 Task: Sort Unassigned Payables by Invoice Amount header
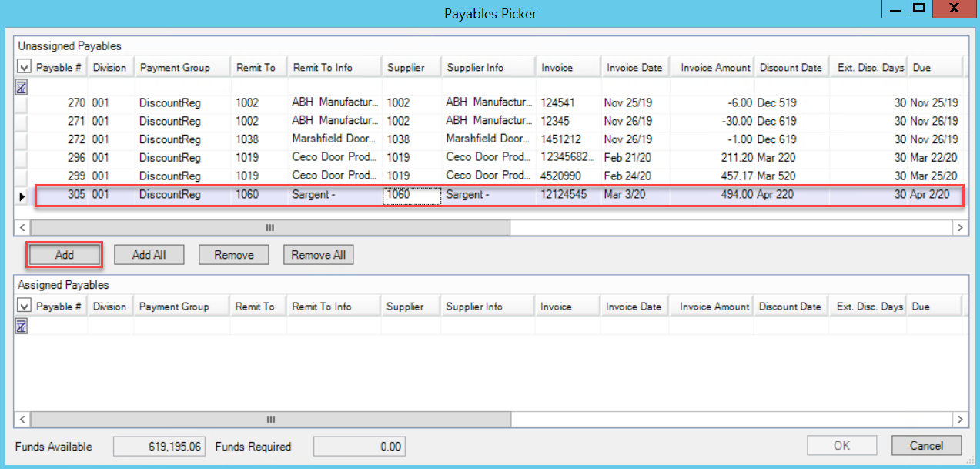pos(712,67)
